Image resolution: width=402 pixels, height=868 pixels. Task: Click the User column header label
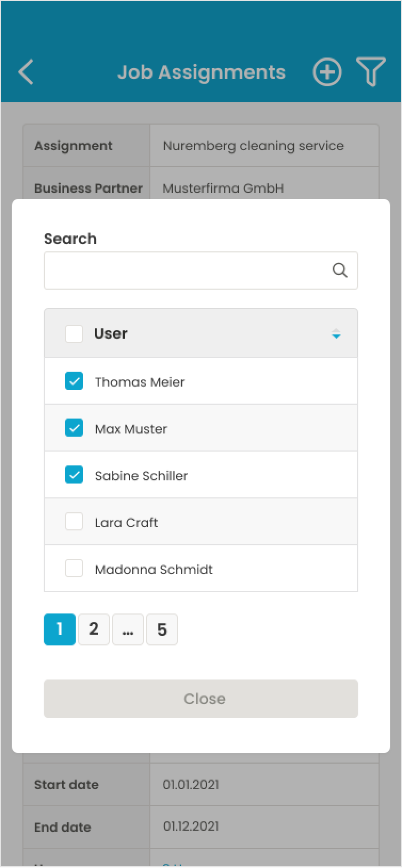click(111, 334)
